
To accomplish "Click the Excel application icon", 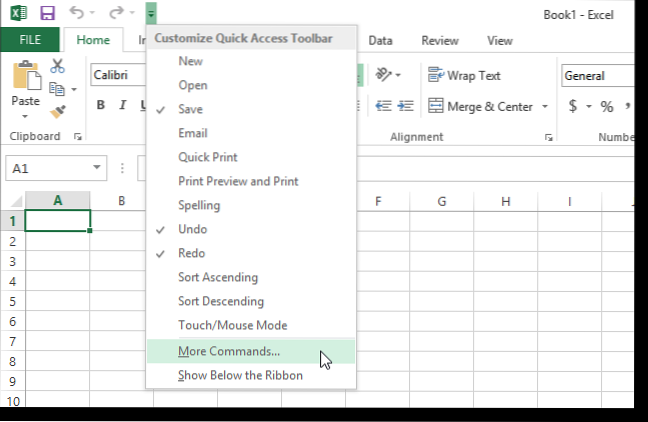I will [x=19, y=13].
